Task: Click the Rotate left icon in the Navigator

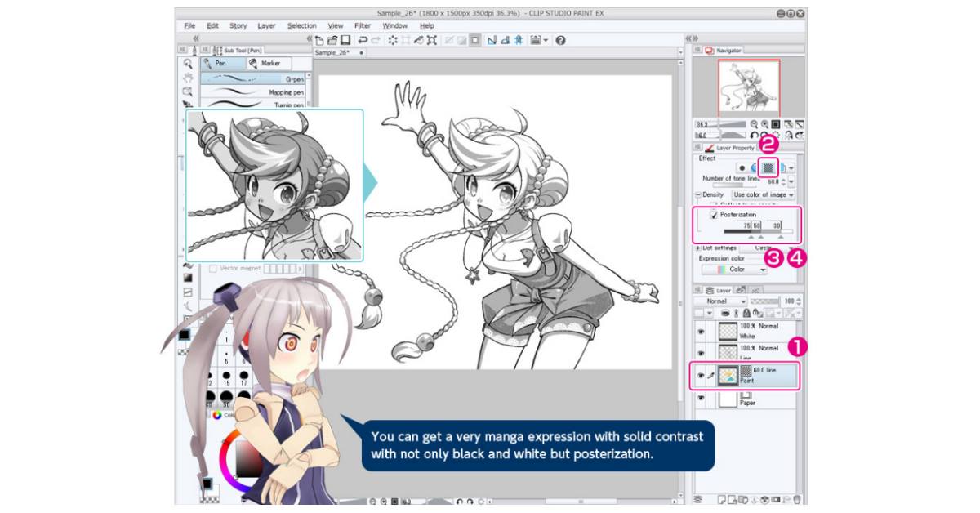Action: coord(755,135)
